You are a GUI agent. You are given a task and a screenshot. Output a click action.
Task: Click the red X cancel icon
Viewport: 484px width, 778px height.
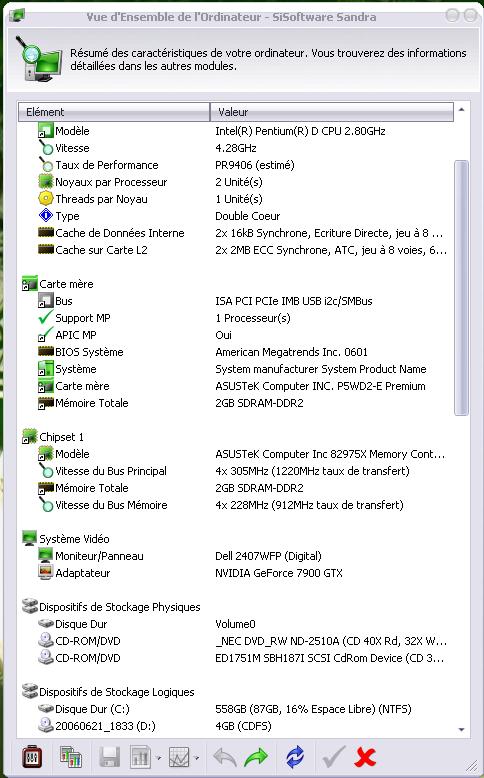click(365, 757)
